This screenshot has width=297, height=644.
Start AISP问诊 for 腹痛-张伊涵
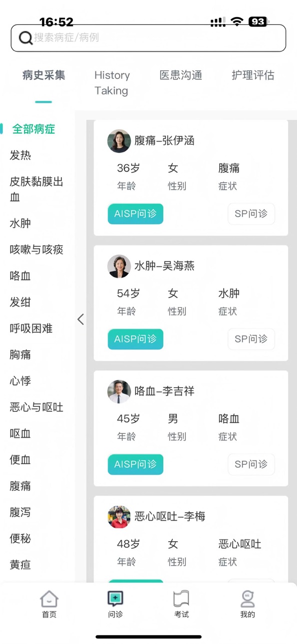pyautogui.click(x=135, y=214)
